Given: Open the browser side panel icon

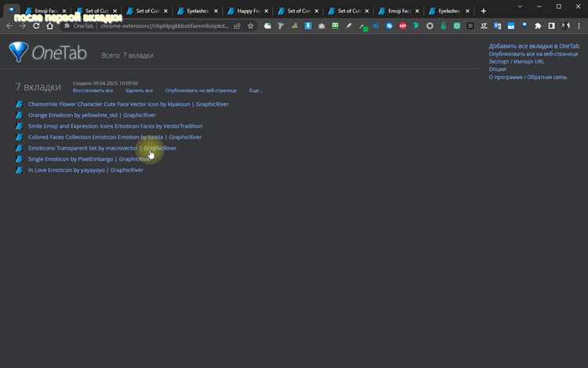Looking at the screenshot, I should (551, 26).
